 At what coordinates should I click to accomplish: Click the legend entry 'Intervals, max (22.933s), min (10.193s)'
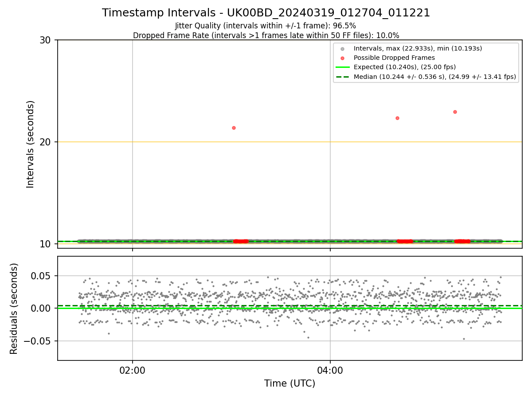pos(418,48)
